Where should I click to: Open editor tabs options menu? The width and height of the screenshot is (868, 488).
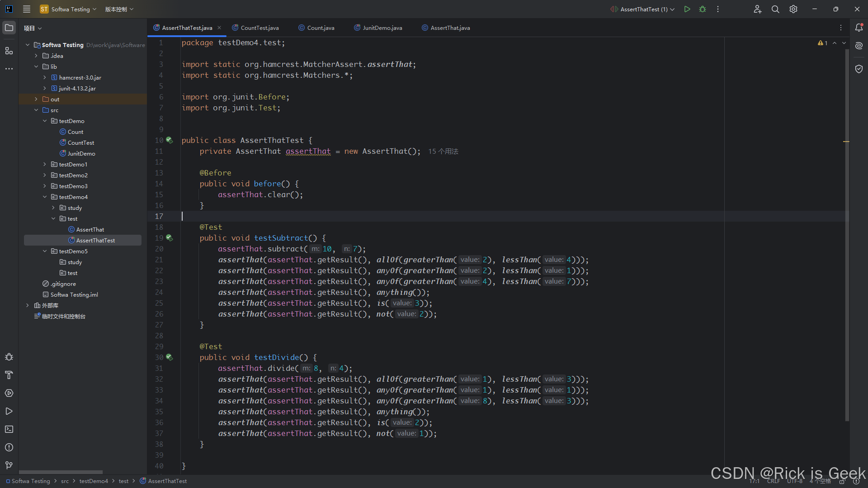841,28
